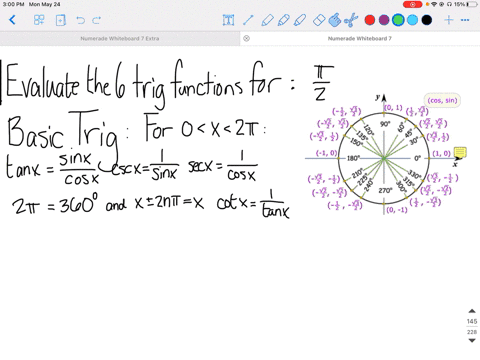The height and width of the screenshot is (360, 480).
Task: Add a new page to the notebook
Action: 61,20
